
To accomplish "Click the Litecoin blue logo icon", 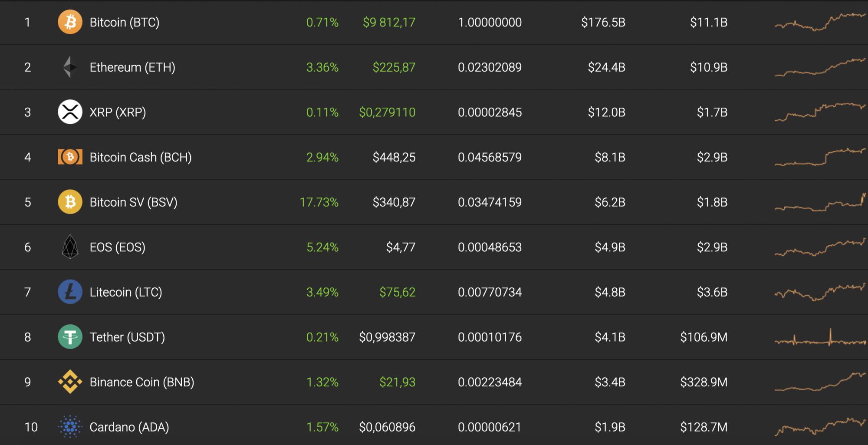I will click(x=70, y=292).
